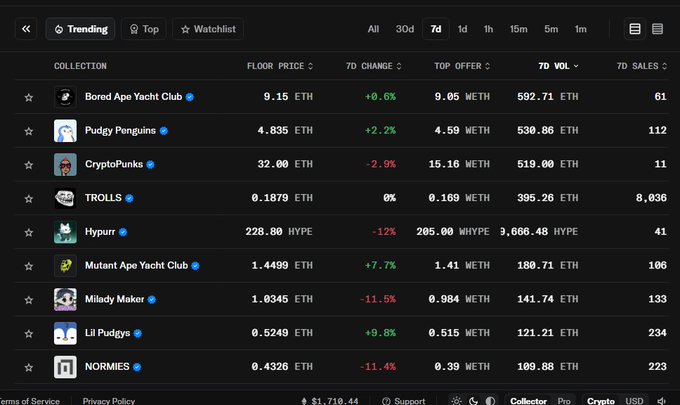Select the 5m timeframe
The width and height of the screenshot is (680, 405).
click(551, 29)
